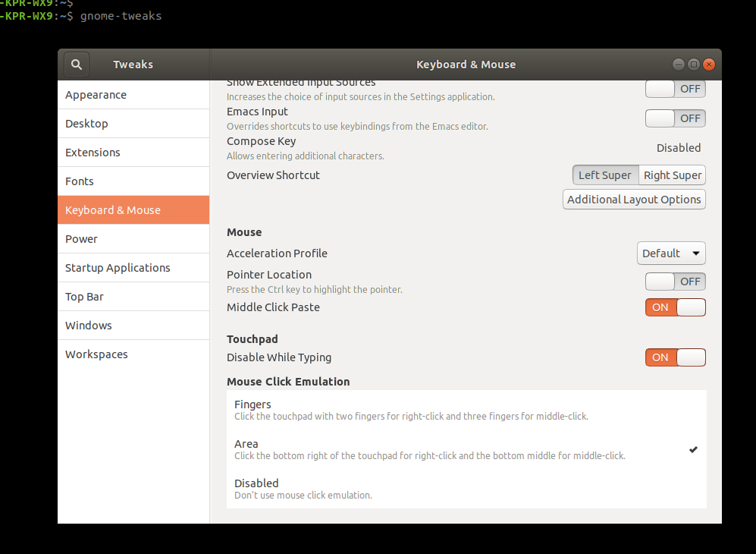This screenshot has width=756, height=554.
Task: Open the Compose Key settings
Action: pyautogui.click(x=678, y=147)
